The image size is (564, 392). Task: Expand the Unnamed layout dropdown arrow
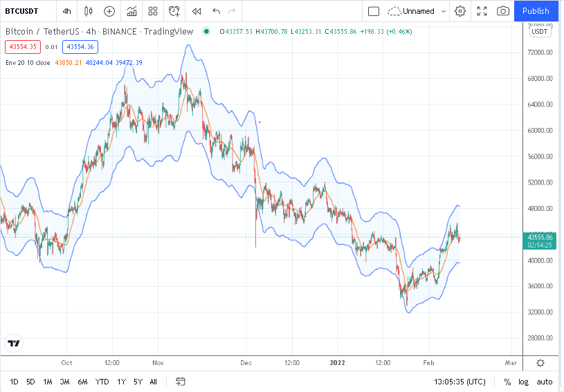pyautogui.click(x=444, y=12)
